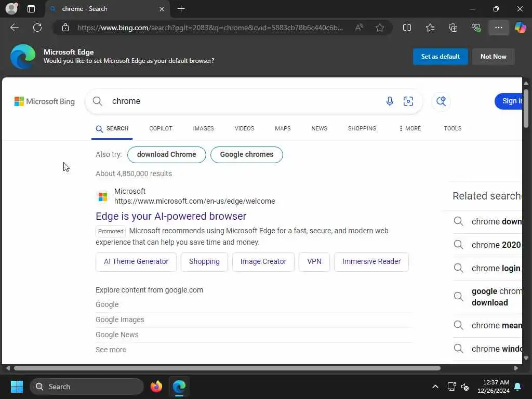Open Settings and more menu
532x399 pixels.
pos(498,28)
